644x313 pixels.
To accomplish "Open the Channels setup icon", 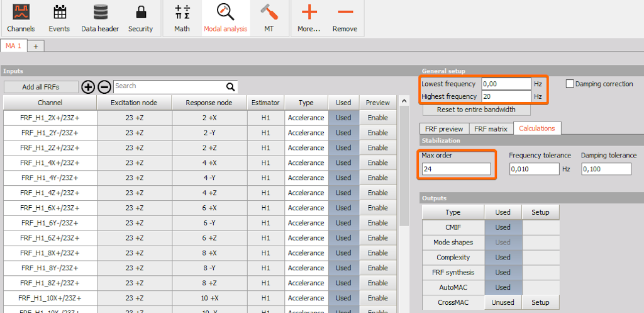I will (x=21, y=17).
